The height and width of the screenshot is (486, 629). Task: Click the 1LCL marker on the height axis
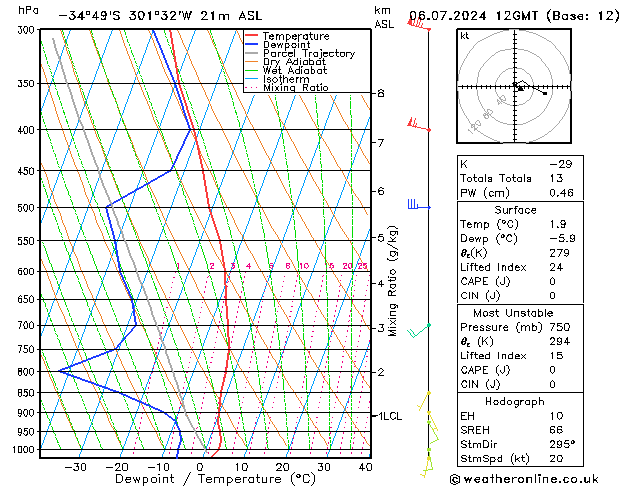tap(385, 415)
